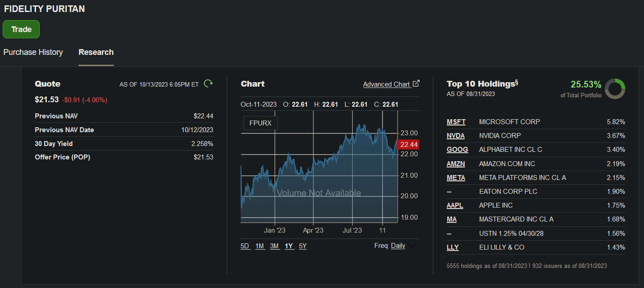The image size is (644, 288).
Task: Click the FIDELITY PURITAN fund title
Action: point(44,9)
